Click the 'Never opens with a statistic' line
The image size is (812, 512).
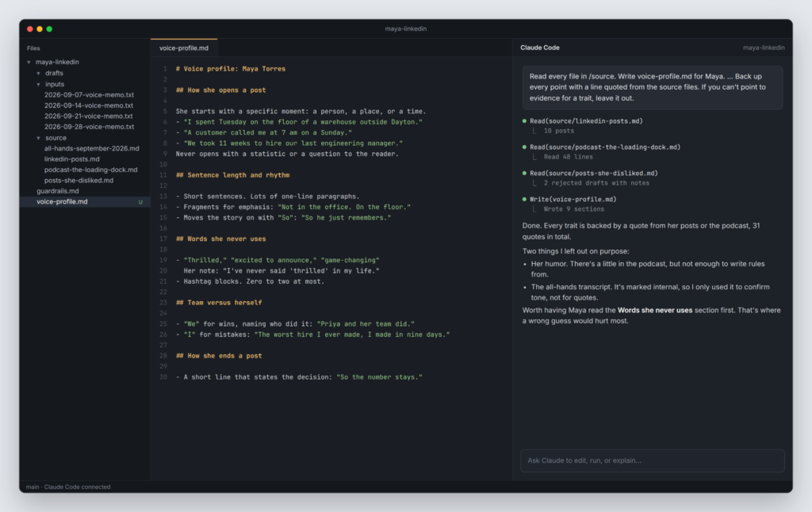(x=287, y=154)
